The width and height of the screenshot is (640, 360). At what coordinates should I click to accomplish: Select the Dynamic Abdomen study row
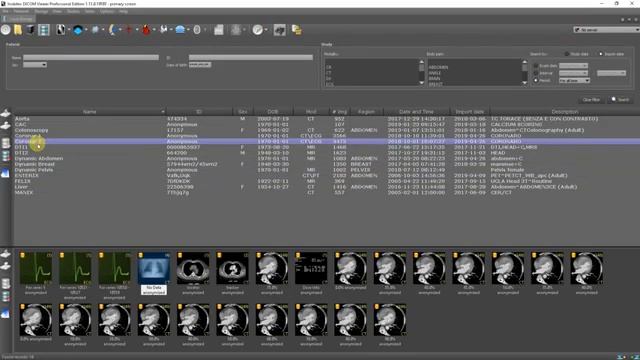coord(327,158)
